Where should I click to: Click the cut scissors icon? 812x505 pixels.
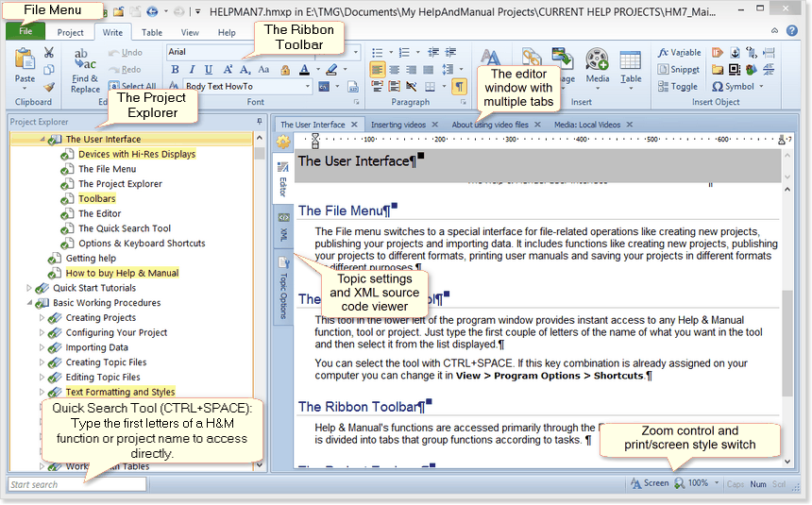point(48,53)
